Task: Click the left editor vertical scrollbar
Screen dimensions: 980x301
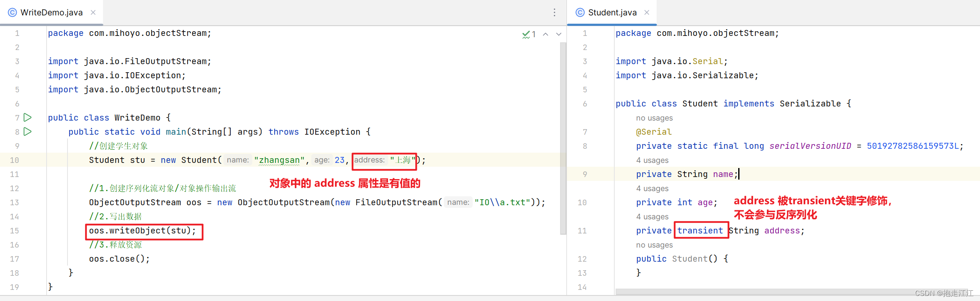Action: (563, 139)
